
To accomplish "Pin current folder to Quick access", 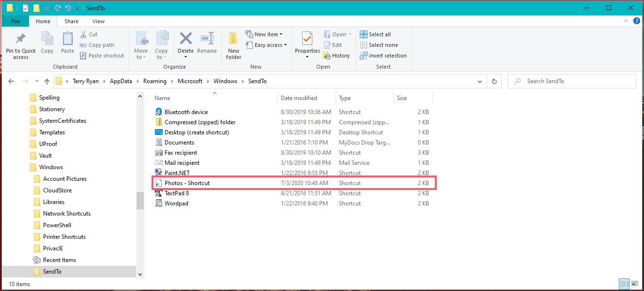I will (x=20, y=45).
